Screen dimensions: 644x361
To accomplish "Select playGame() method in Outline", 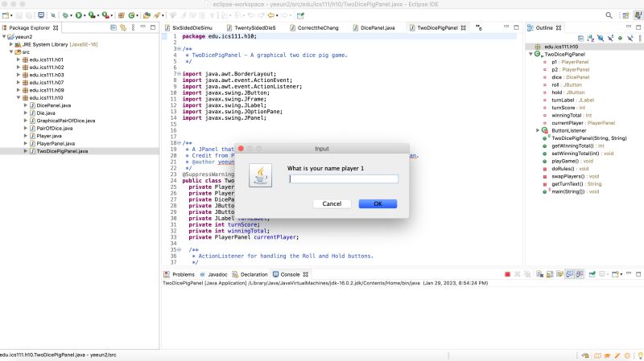I will click(572, 162).
